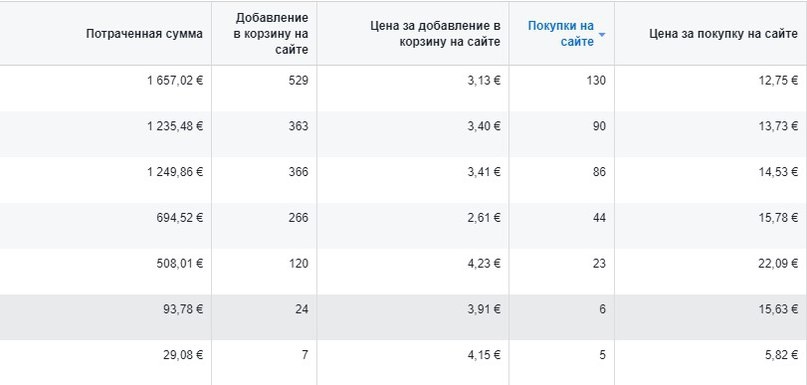Click the 90 purchases value
The width and height of the screenshot is (807, 385).
599,126
